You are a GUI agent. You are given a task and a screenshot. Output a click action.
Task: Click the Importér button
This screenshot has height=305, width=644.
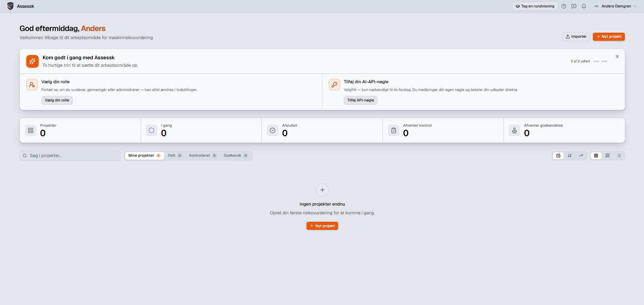[x=576, y=37]
